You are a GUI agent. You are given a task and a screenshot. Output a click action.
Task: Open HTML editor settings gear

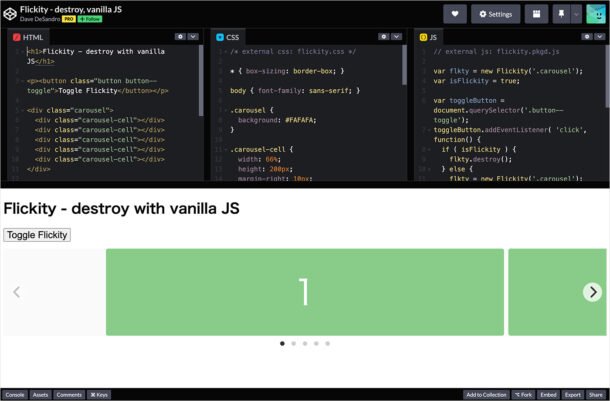click(x=180, y=37)
